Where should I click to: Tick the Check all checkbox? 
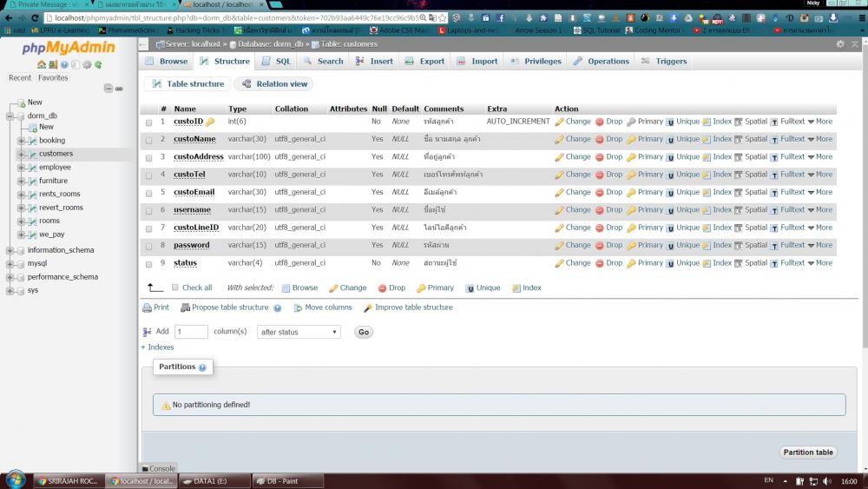point(175,287)
